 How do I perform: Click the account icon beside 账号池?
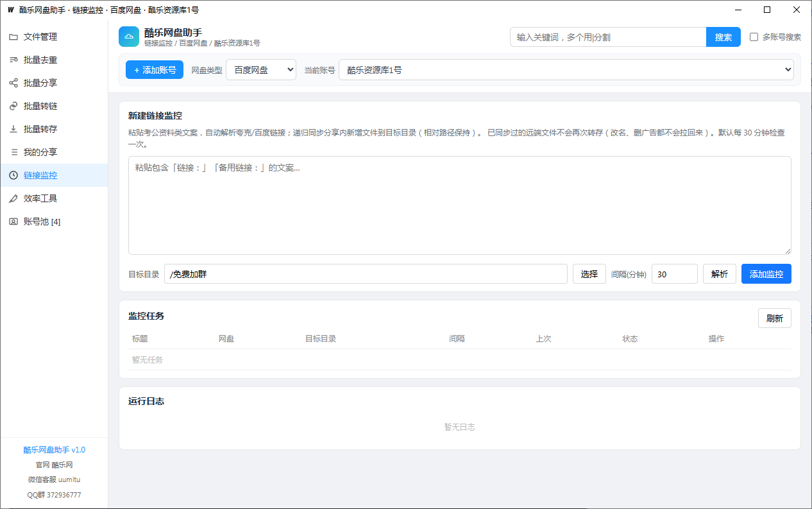click(x=13, y=221)
